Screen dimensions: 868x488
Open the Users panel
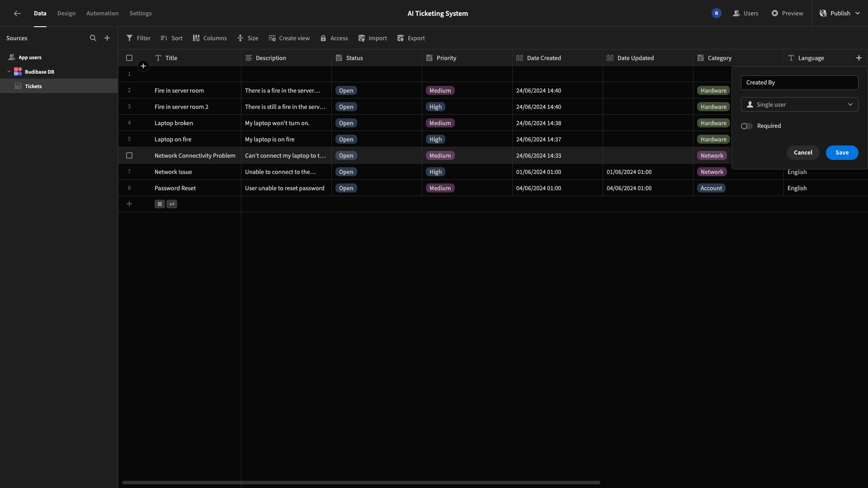coord(745,14)
